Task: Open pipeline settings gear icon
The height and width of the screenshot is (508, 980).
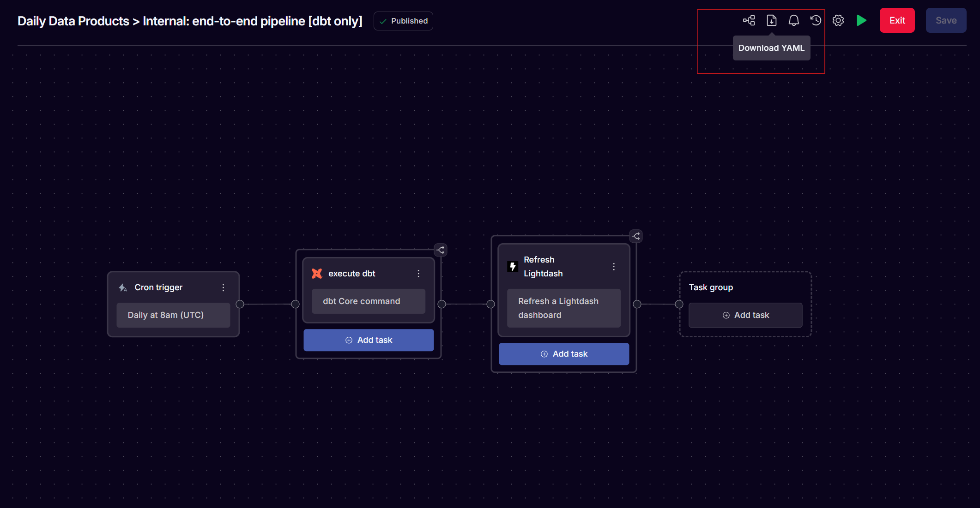Action: 838,20
